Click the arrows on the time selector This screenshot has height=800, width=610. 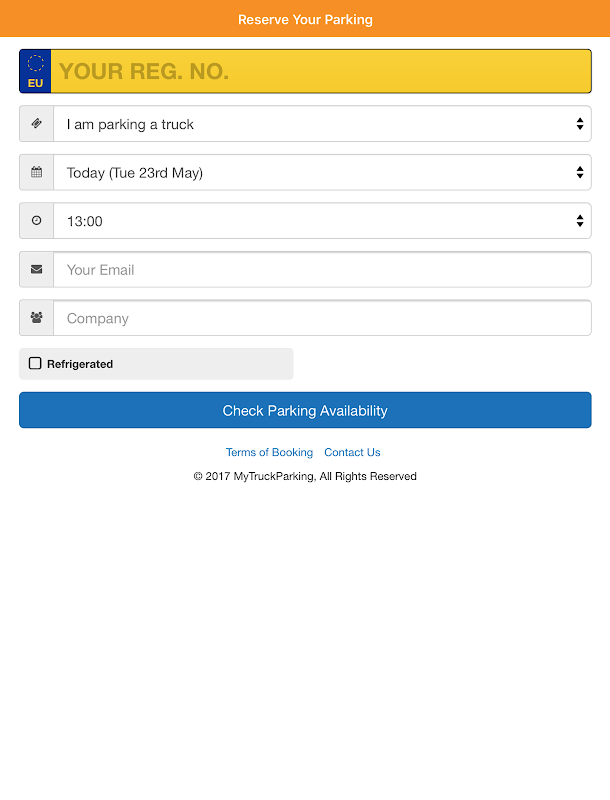click(580, 221)
